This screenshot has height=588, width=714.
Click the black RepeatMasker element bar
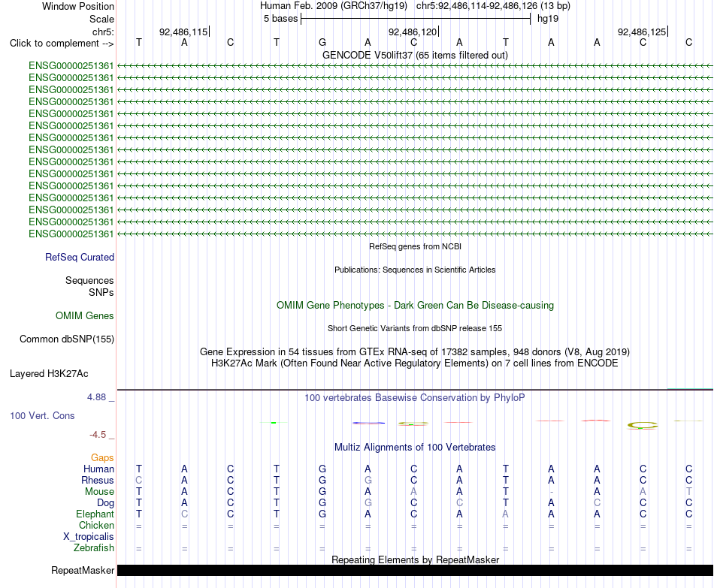click(415, 570)
